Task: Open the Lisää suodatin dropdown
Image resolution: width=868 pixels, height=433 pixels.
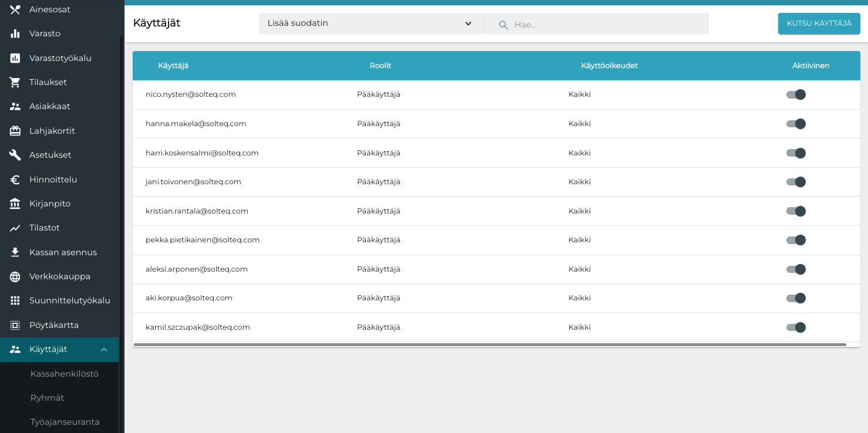Action: 371,23
